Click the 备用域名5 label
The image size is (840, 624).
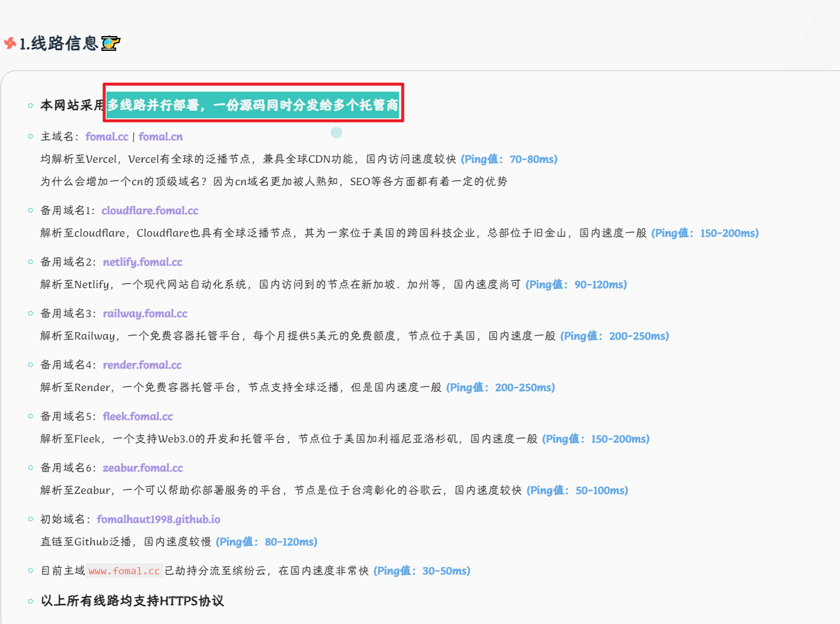68,416
